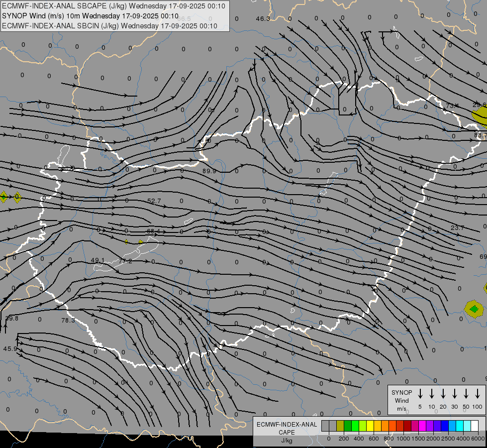Click the 5 m/s wind arrow in legend
487x448 pixels.
420,394
